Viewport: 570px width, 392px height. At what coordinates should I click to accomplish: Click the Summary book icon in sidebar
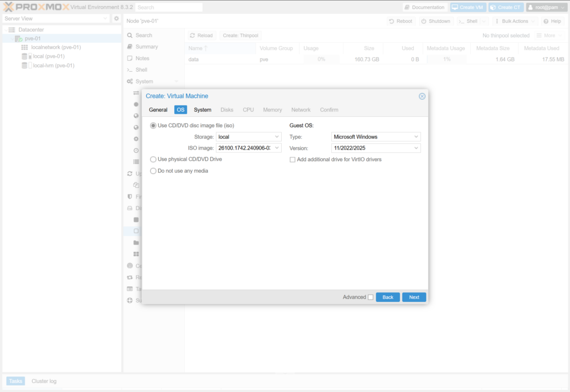click(x=130, y=47)
